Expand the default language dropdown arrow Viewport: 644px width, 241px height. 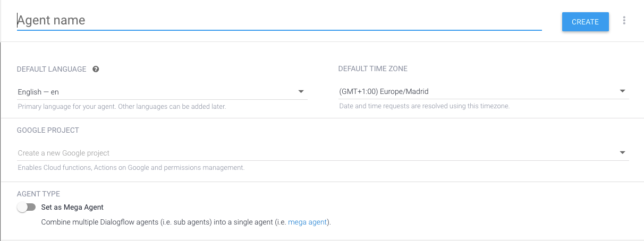point(301,92)
